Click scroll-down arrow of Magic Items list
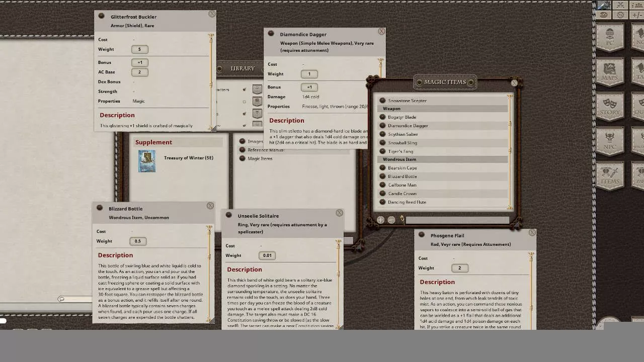 [x=510, y=207]
